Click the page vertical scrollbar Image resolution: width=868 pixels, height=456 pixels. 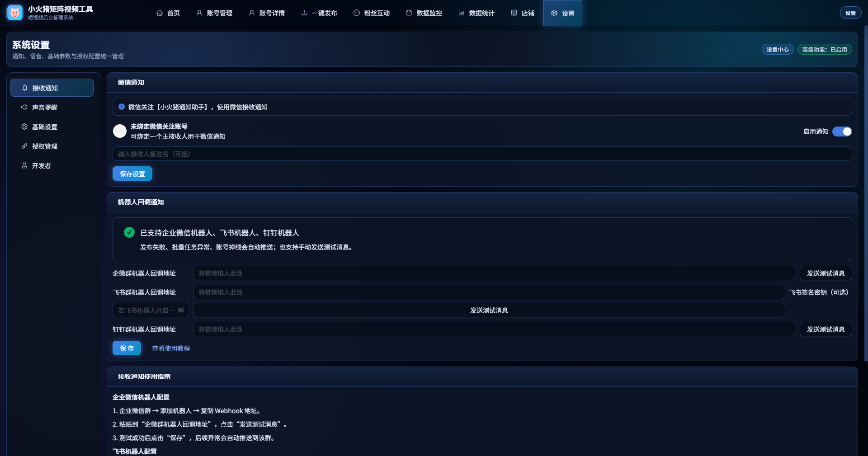865,194
